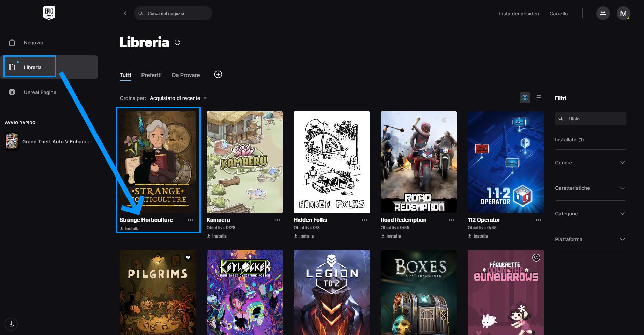Viewport: 644px width, 335px height.
Task: Open the Keylocker cover thumbnail
Action: [x=244, y=292]
